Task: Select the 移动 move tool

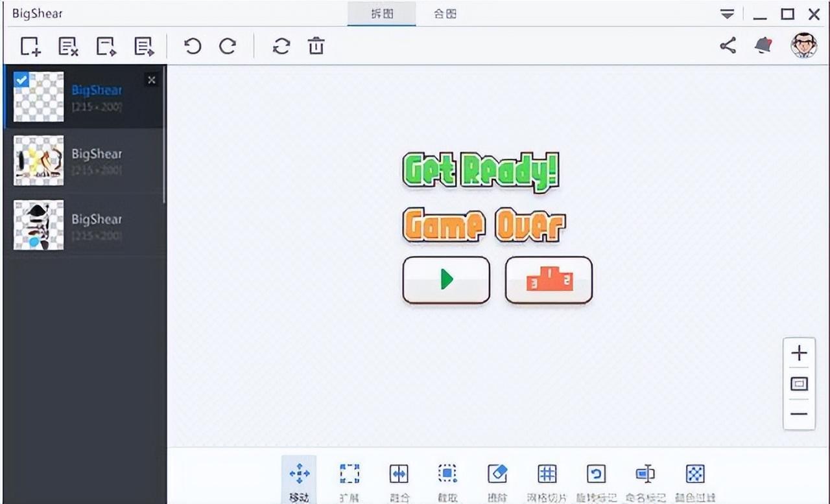Action: coord(299,481)
